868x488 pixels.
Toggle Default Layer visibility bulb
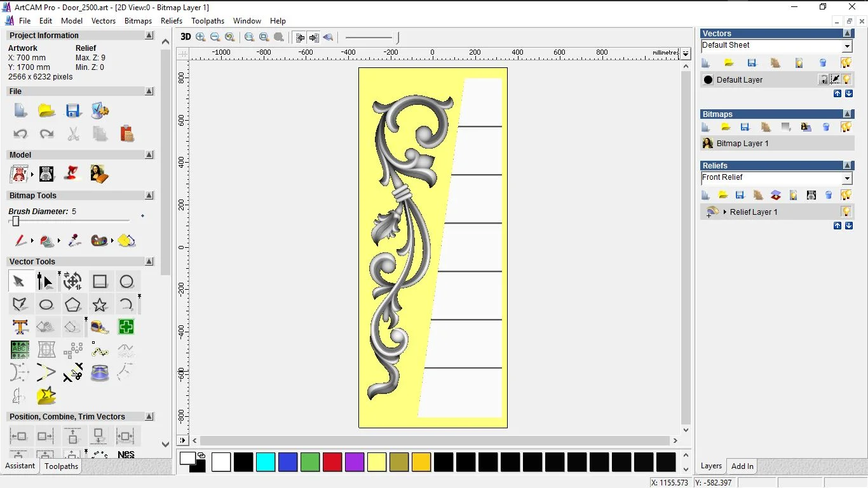point(847,79)
